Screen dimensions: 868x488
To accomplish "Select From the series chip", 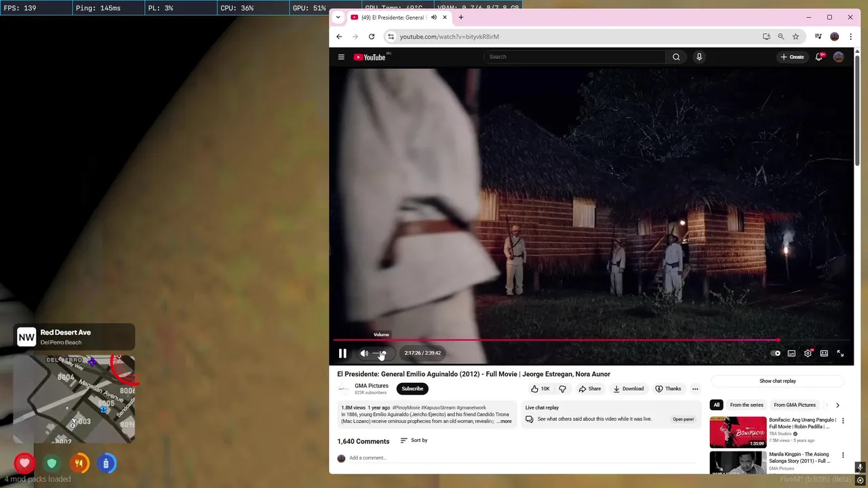I will pos(747,405).
